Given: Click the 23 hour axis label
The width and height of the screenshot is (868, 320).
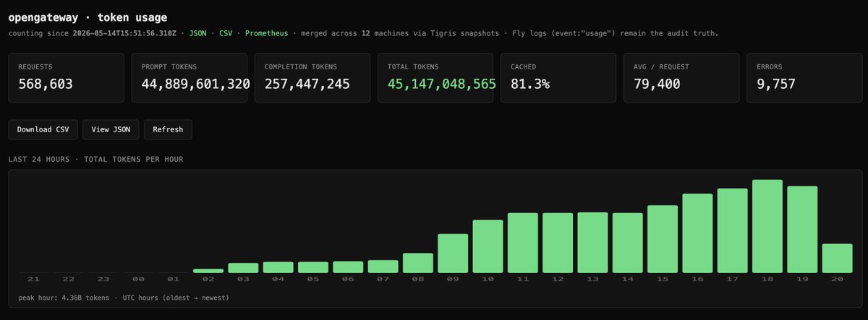Looking at the screenshot, I should point(103,280).
